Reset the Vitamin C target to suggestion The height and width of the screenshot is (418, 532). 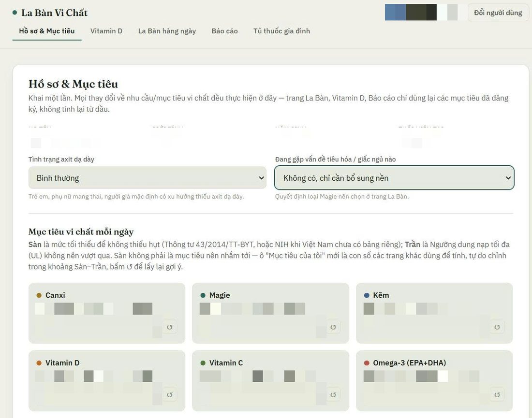pyautogui.click(x=333, y=395)
